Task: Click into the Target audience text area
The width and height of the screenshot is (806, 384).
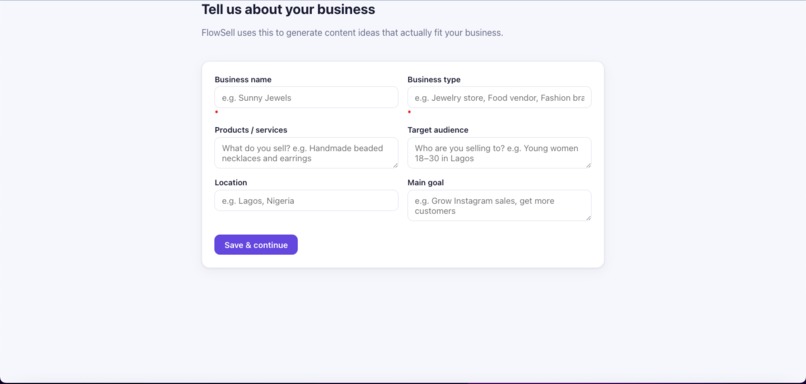Action: tap(499, 153)
